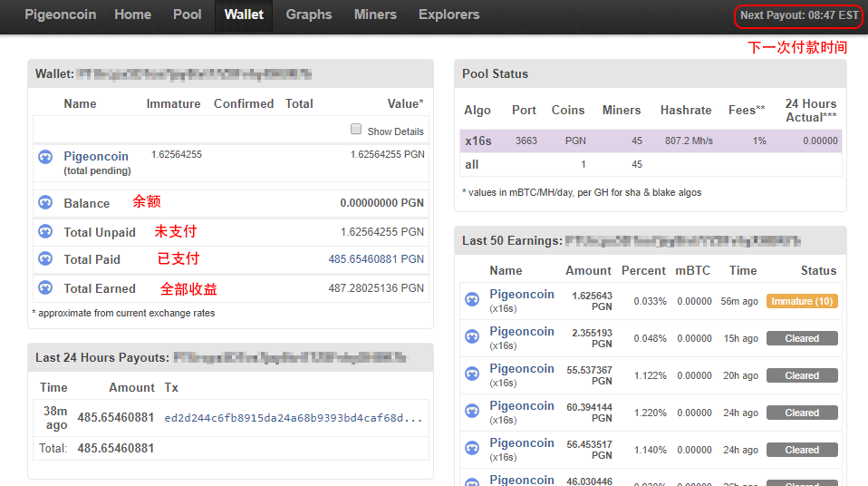The width and height of the screenshot is (868, 486).
Task: Select the x16s algo row
Action: [651, 141]
